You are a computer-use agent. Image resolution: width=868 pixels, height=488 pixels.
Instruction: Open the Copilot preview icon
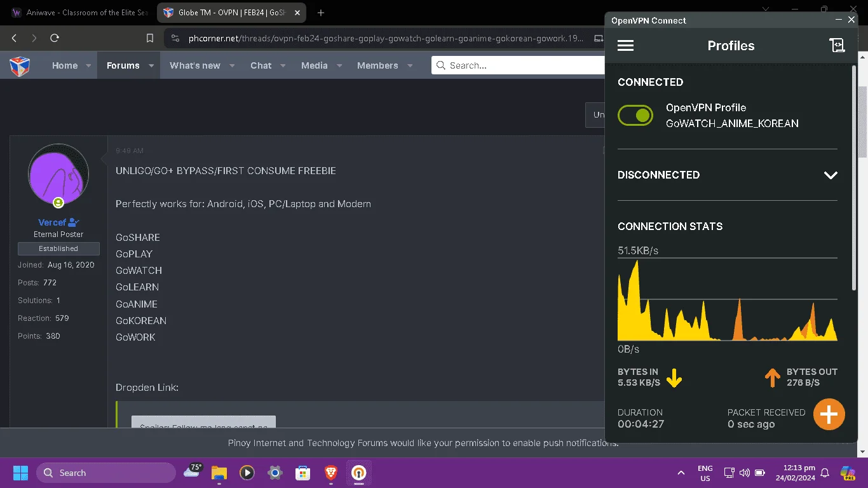point(848,473)
